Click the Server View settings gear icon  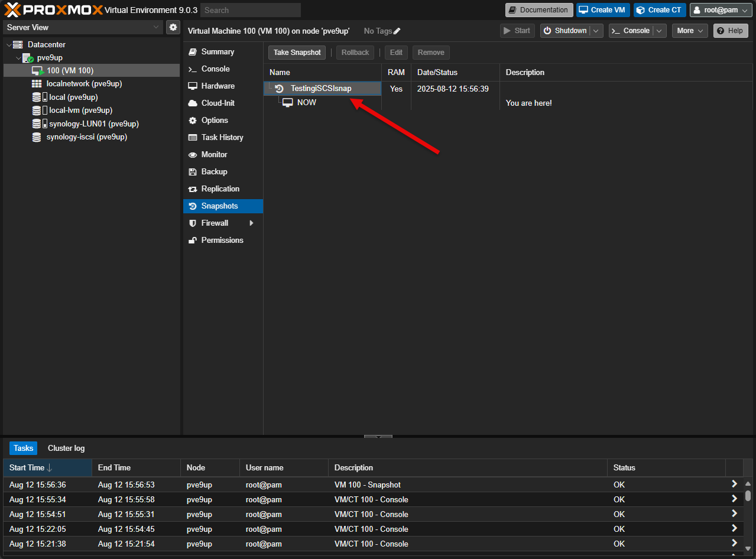173,27
